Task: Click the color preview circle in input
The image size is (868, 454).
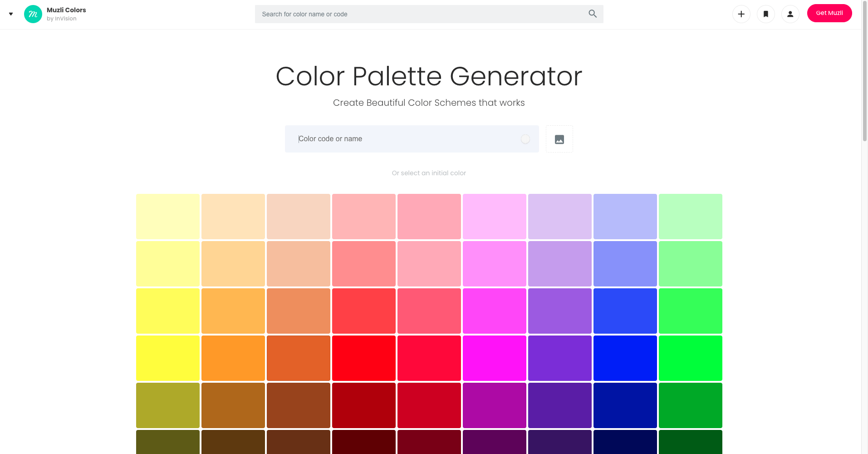Action: pos(525,139)
